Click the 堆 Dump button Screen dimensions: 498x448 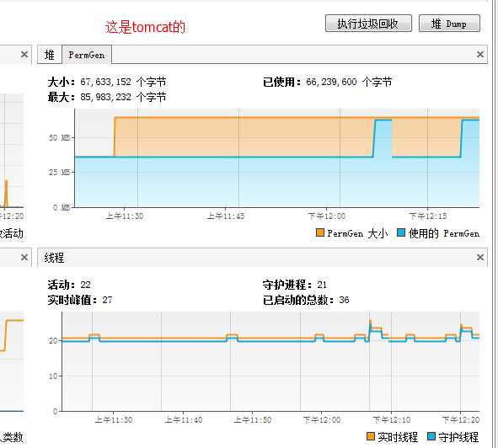click(x=449, y=24)
